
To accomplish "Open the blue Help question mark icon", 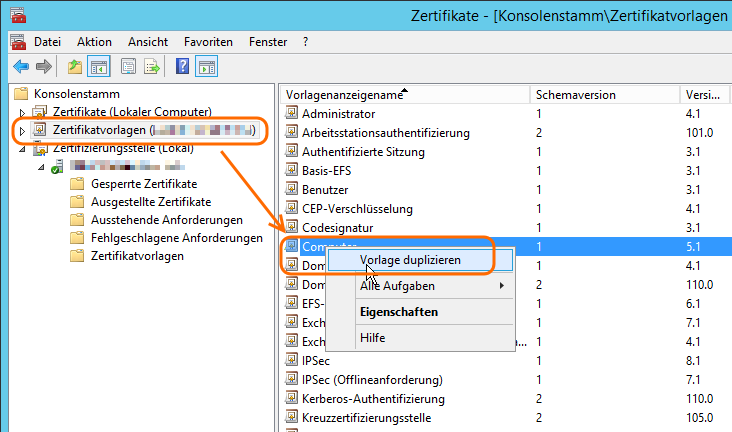I will 182,67.
